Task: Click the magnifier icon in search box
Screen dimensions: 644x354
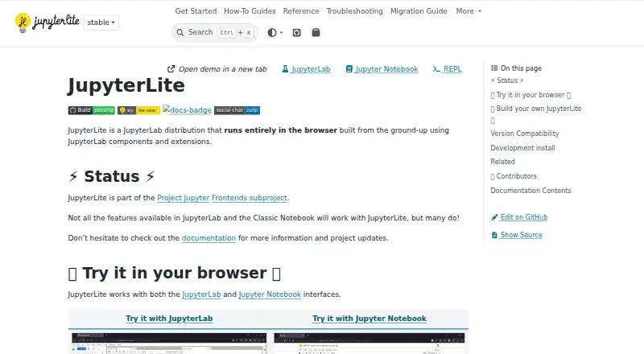Action: tap(180, 32)
